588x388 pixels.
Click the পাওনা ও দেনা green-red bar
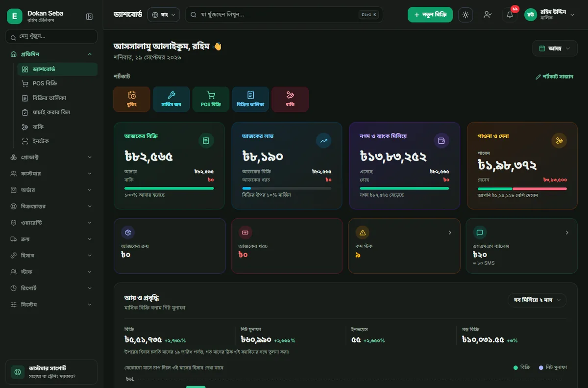pyautogui.click(x=522, y=188)
